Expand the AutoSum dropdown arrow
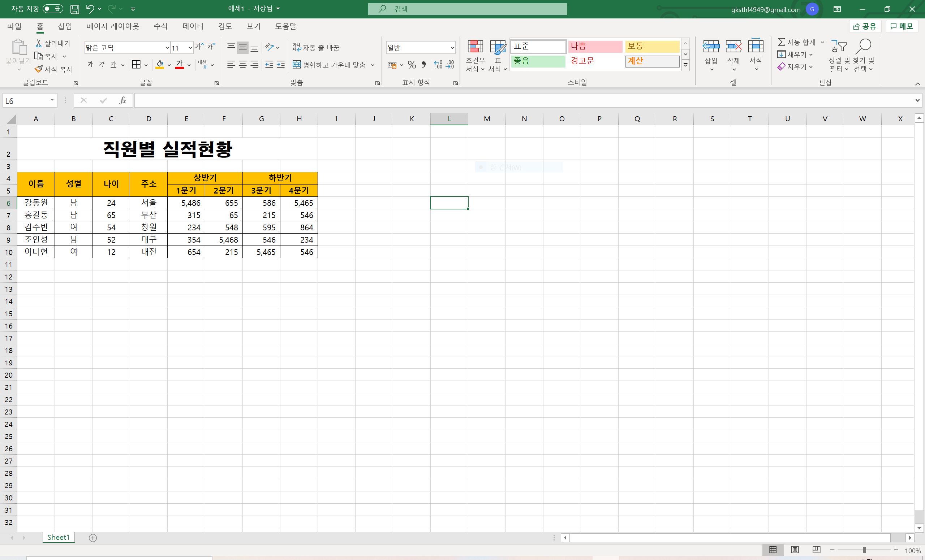 point(822,42)
